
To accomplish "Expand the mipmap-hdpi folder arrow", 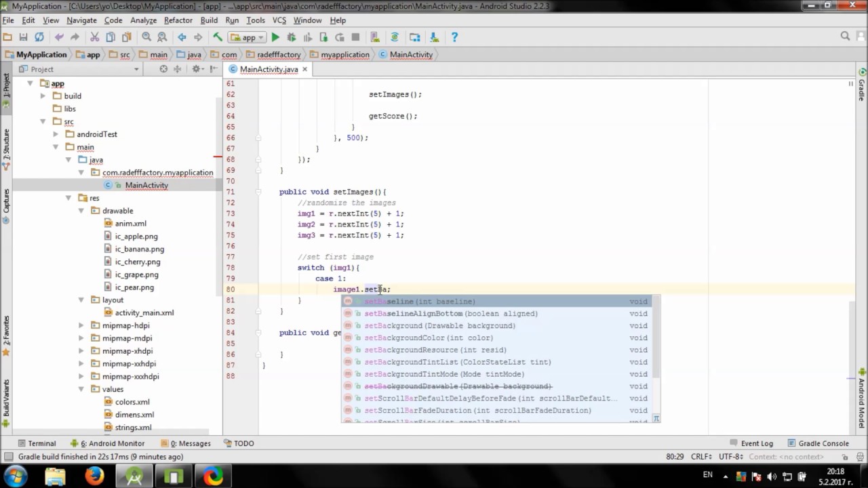I will [x=81, y=325].
